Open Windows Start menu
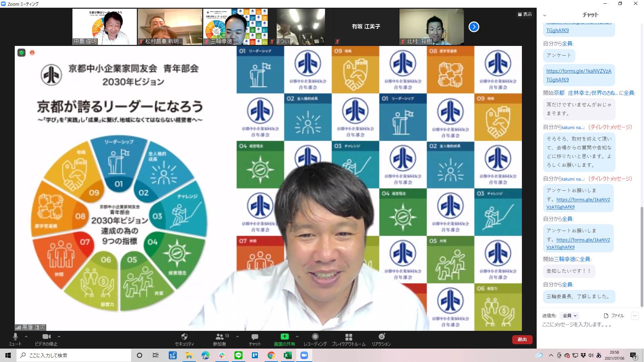This screenshot has height=362, width=644. (x=8, y=355)
